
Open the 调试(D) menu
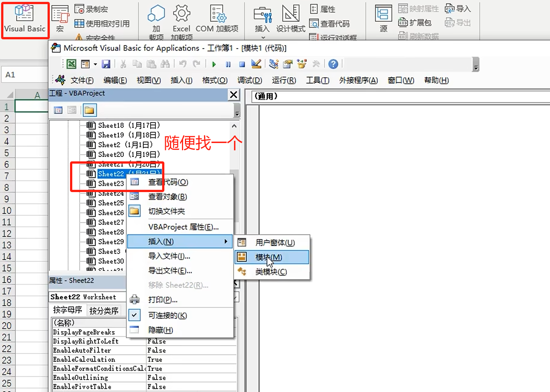point(250,80)
